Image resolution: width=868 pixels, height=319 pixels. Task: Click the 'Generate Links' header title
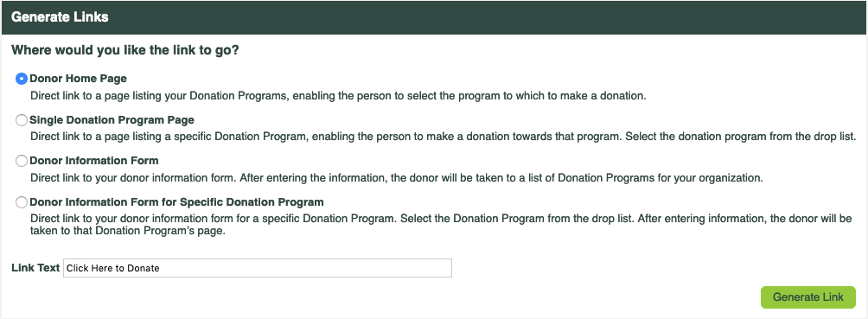tap(60, 17)
